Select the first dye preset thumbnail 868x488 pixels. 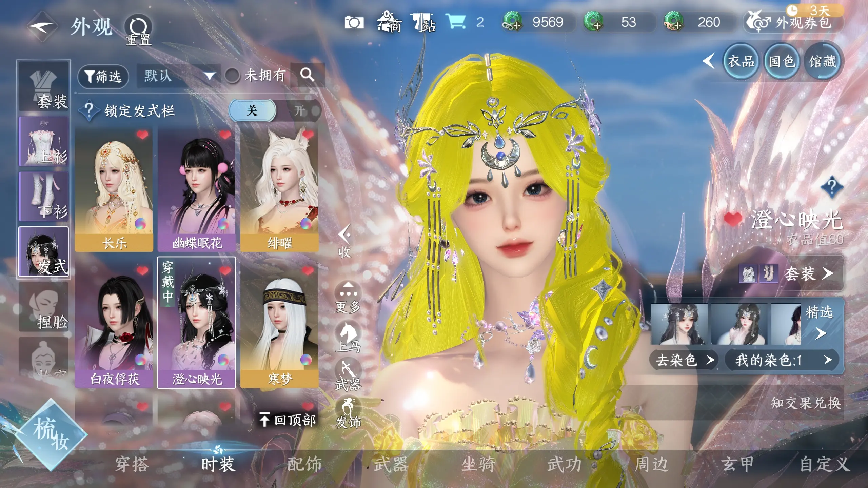tap(679, 324)
